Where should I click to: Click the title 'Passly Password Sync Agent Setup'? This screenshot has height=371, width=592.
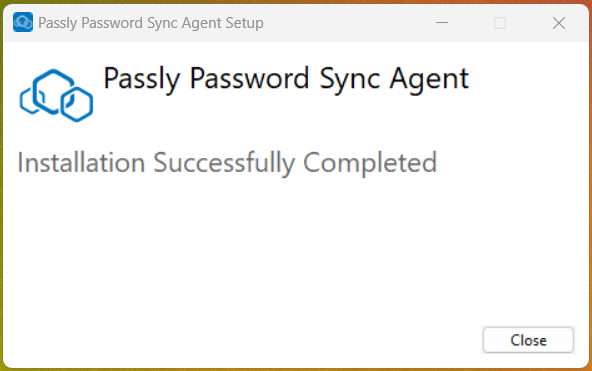pyautogui.click(x=151, y=23)
